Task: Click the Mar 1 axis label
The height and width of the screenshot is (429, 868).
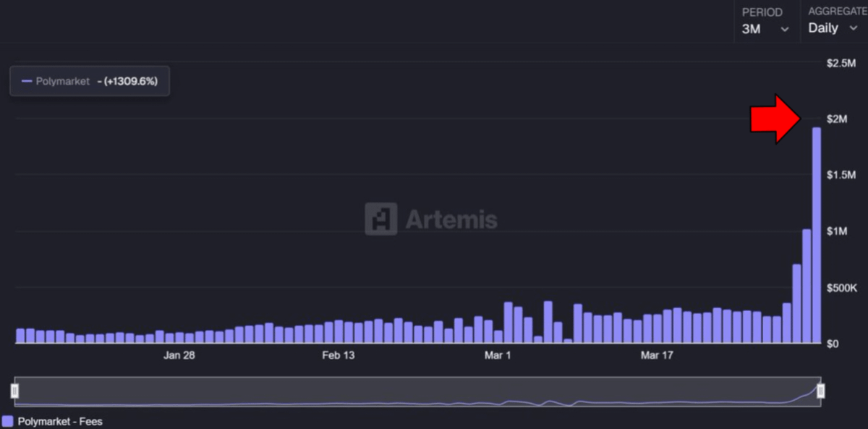Action: coord(498,355)
